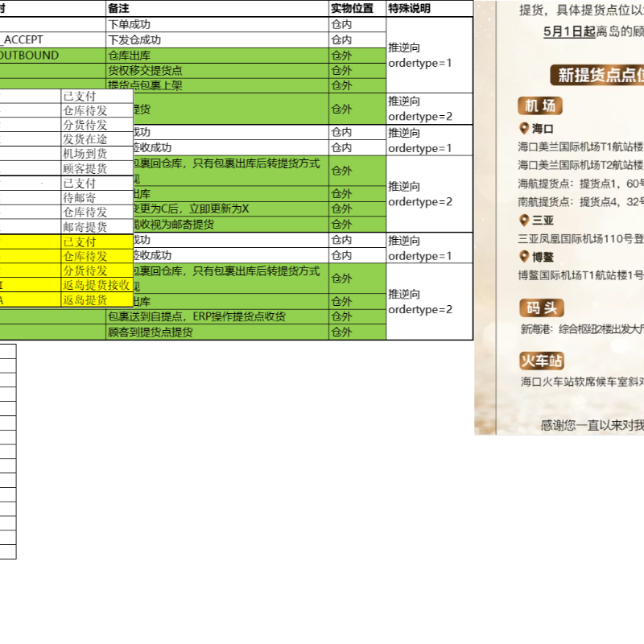Select the 机场到货 status cell
This screenshot has height=644, width=644.
pos(97,154)
